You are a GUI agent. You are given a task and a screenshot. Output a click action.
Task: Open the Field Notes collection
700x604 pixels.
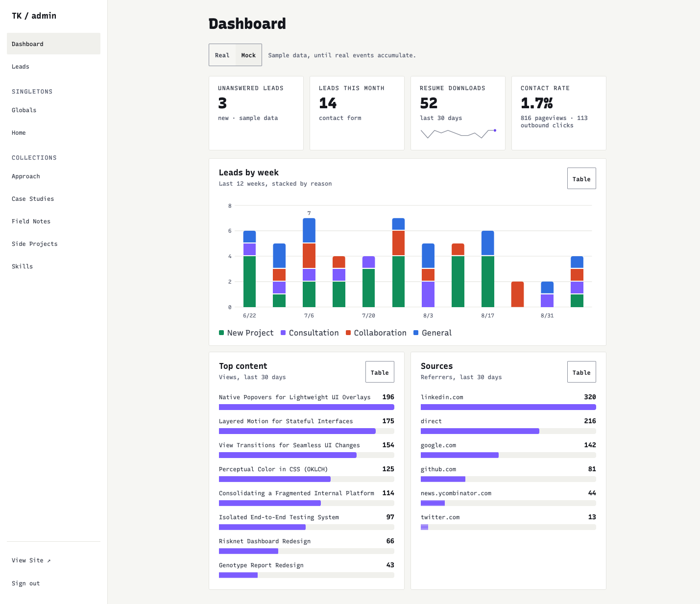(x=53, y=221)
